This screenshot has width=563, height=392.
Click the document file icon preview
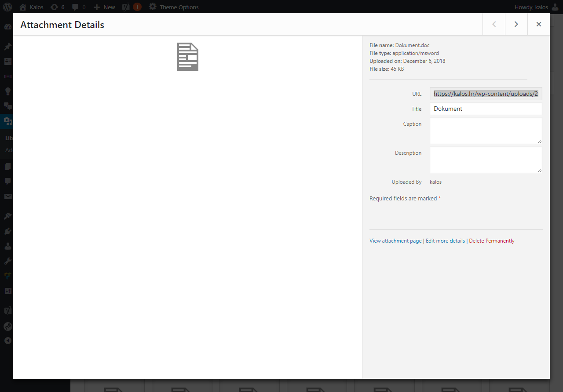tap(188, 57)
